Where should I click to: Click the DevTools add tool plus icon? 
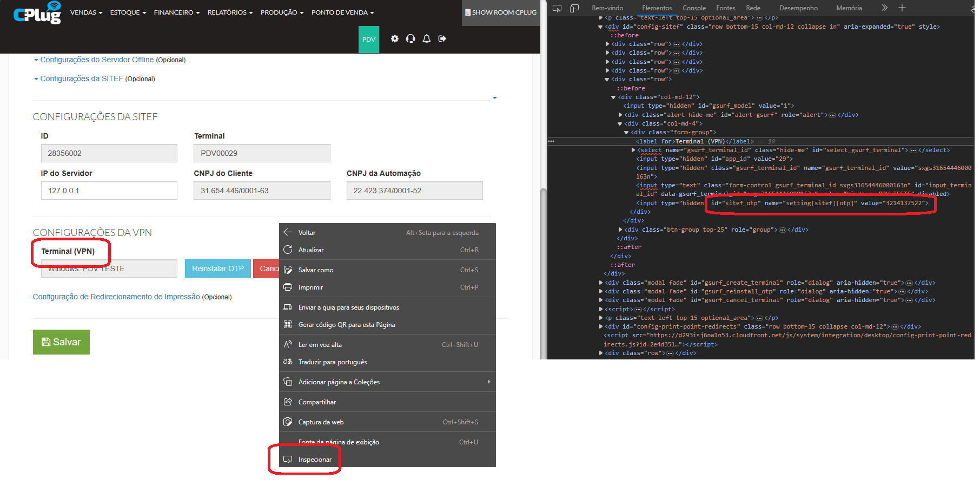pos(902,8)
